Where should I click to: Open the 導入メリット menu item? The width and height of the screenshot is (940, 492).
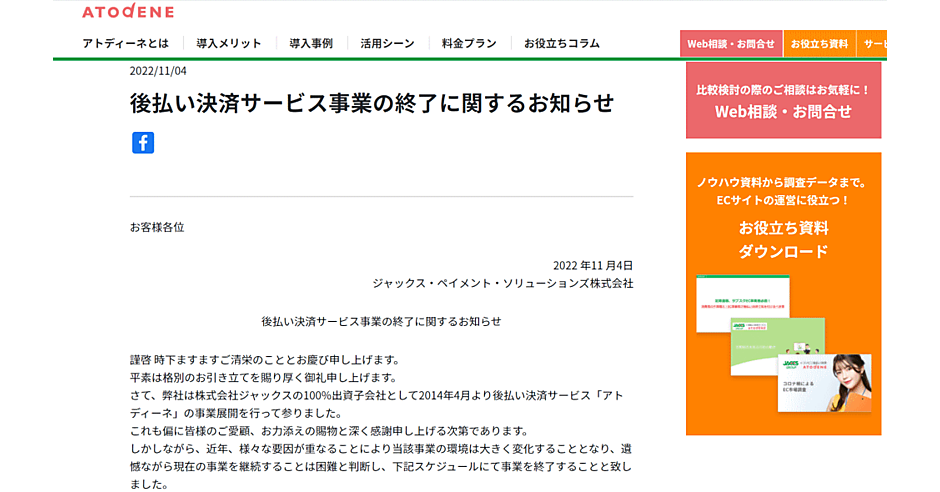[228, 43]
